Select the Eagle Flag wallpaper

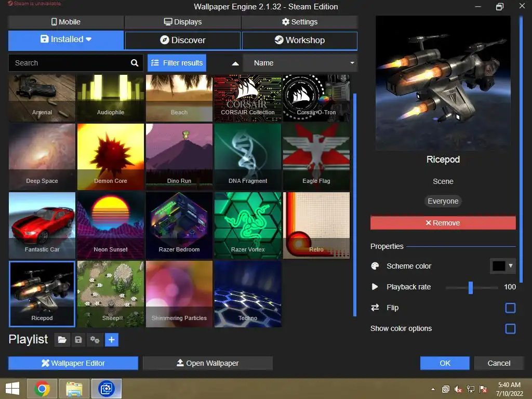point(316,157)
